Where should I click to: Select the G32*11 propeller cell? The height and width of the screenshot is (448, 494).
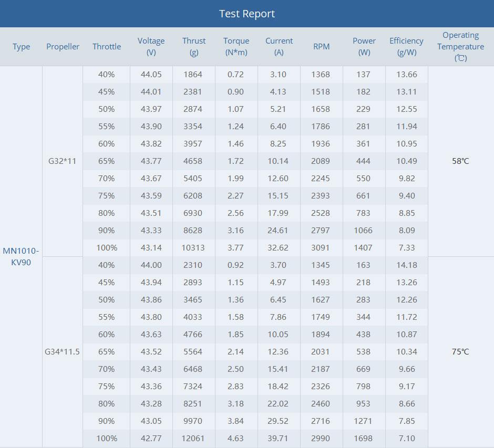pos(62,161)
